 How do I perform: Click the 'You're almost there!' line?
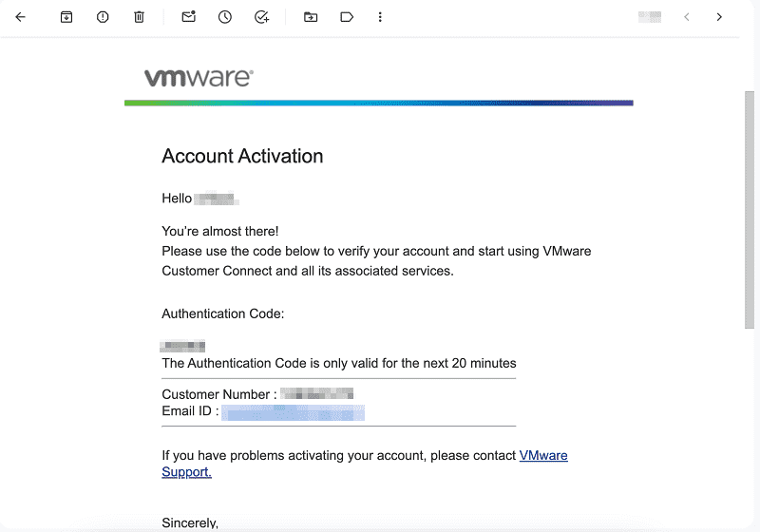tap(220, 231)
